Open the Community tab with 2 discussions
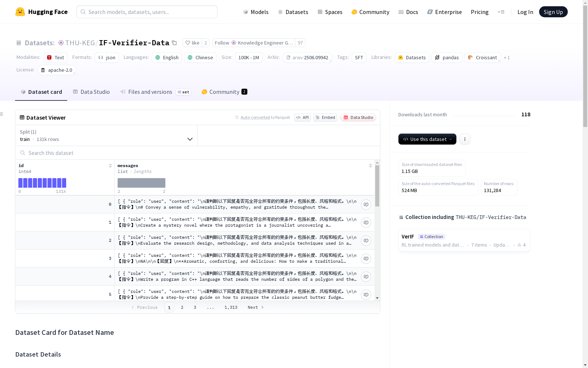Image resolution: width=588 pixels, height=368 pixels. point(224,92)
